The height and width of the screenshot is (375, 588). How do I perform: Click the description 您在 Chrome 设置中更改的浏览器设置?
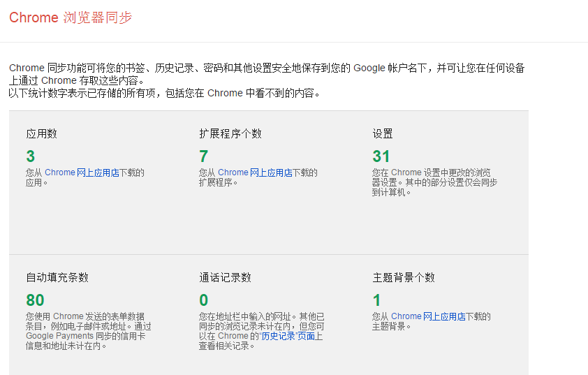(x=434, y=182)
